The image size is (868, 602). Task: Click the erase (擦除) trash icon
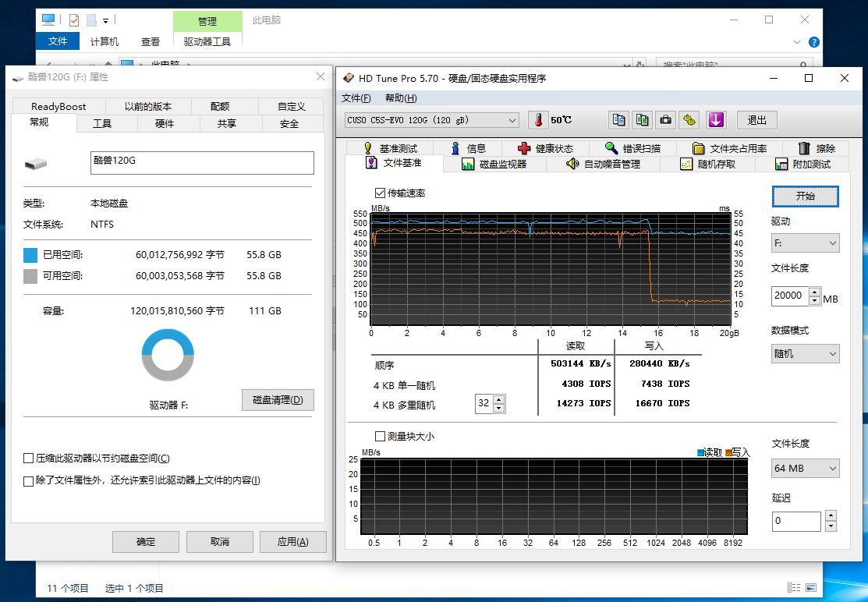point(806,148)
